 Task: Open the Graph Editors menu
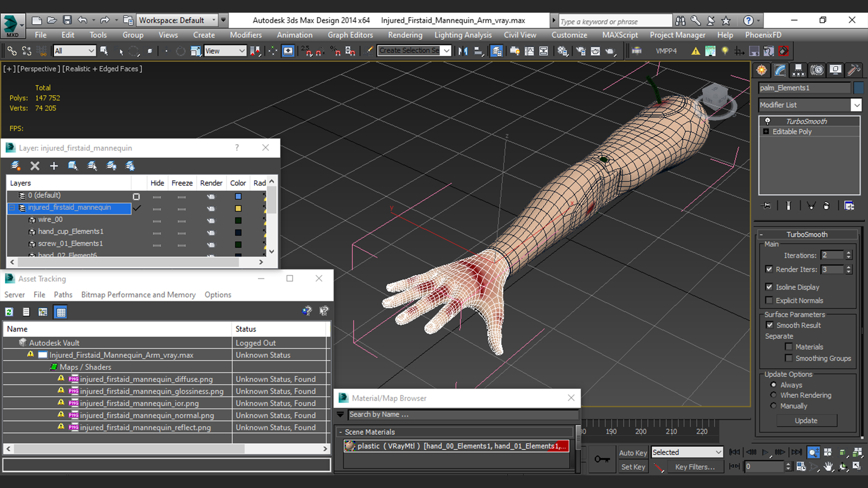tap(350, 35)
